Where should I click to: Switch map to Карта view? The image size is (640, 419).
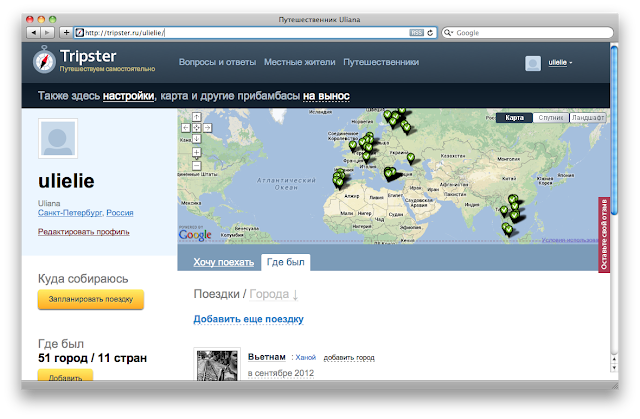click(514, 117)
